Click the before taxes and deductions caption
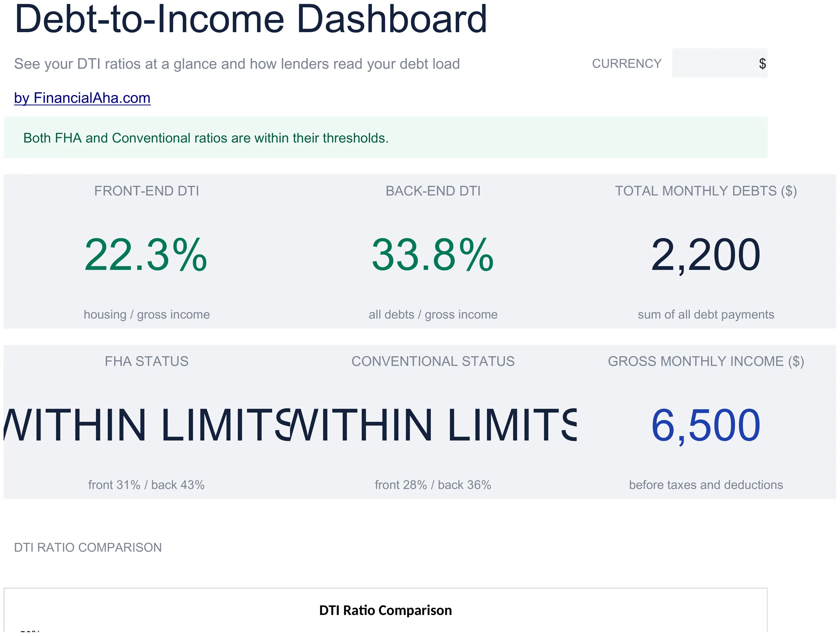The image size is (840, 636). (706, 485)
